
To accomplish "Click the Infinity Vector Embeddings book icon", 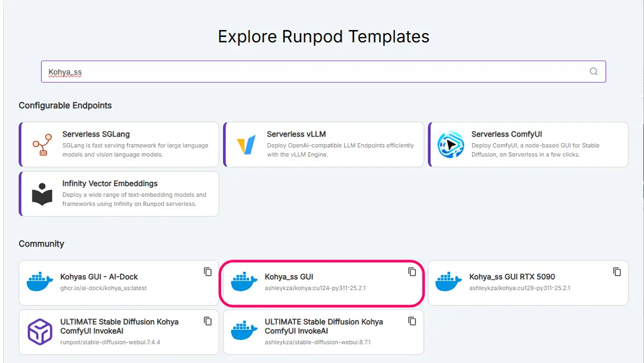I will pos(42,194).
